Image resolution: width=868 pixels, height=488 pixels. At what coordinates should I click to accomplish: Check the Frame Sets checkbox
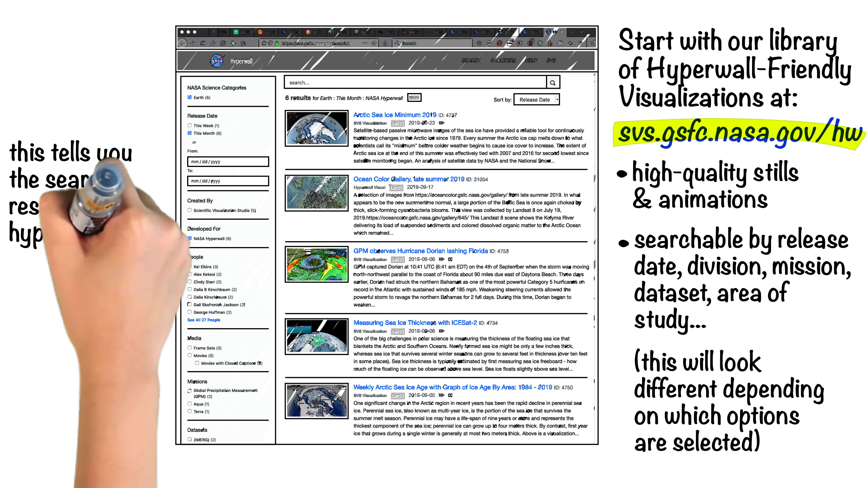[x=190, y=347]
